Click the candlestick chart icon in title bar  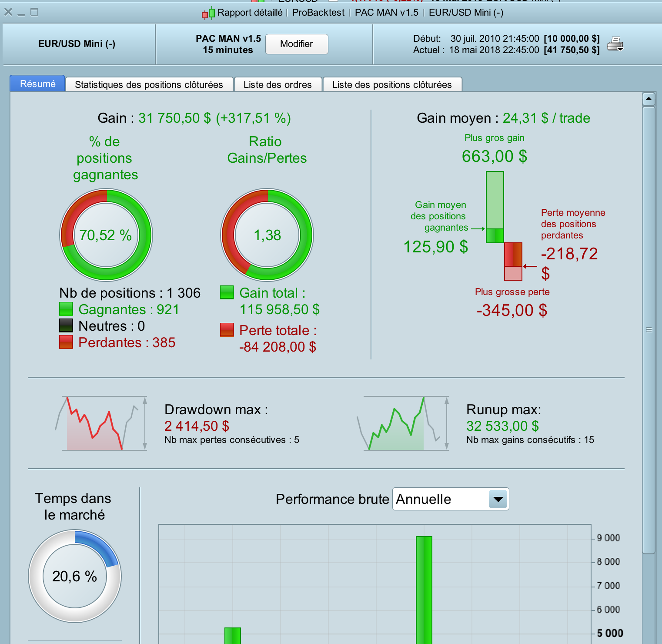208,13
